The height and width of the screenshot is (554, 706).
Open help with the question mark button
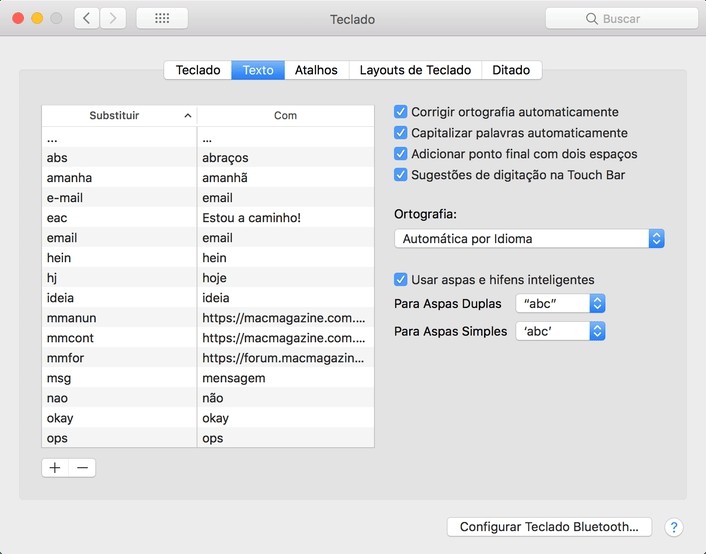point(673,527)
